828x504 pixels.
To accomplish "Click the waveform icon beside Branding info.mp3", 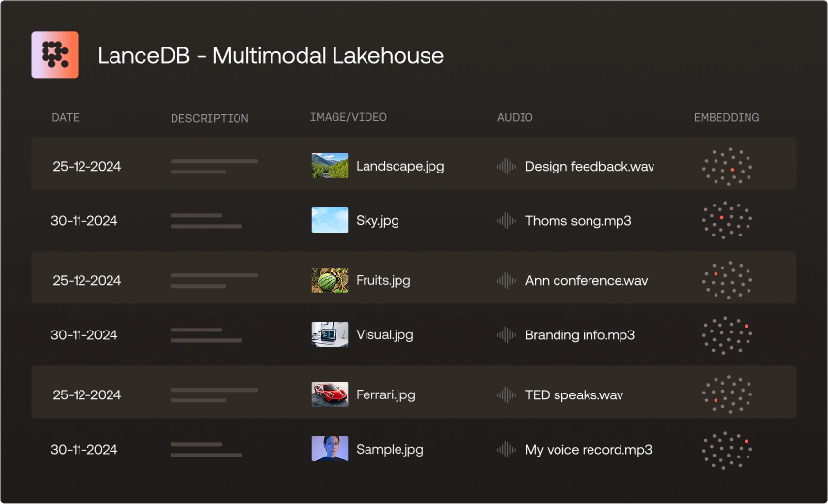I will [506, 335].
